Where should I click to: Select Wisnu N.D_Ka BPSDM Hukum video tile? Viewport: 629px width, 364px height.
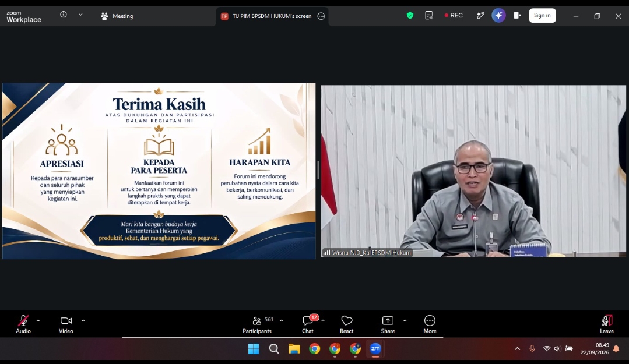pyautogui.click(x=473, y=171)
